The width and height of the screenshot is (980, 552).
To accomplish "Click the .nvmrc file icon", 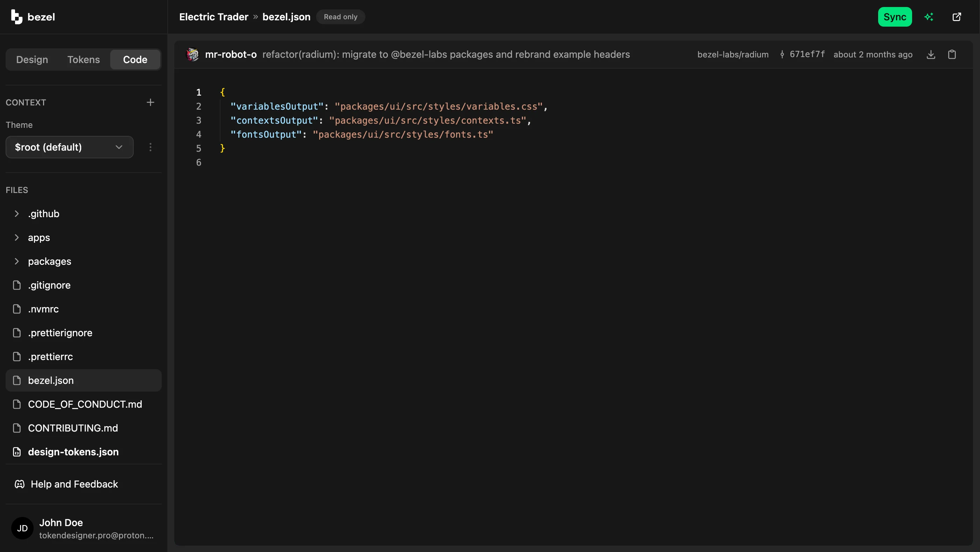I will [17, 309].
